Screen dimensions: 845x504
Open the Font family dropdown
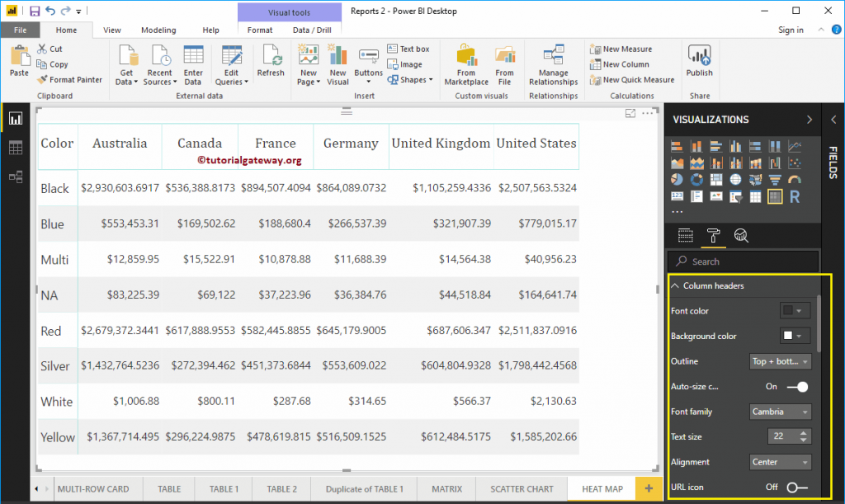coord(780,412)
